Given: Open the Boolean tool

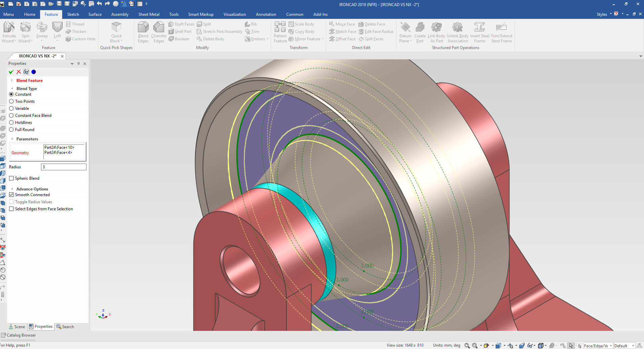Looking at the screenshot, I should [x=179, y=39].
